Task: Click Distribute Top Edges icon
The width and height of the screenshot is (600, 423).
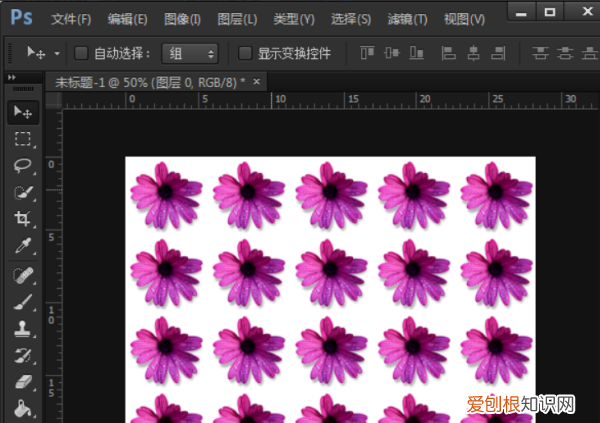Action: click(540, 53)
